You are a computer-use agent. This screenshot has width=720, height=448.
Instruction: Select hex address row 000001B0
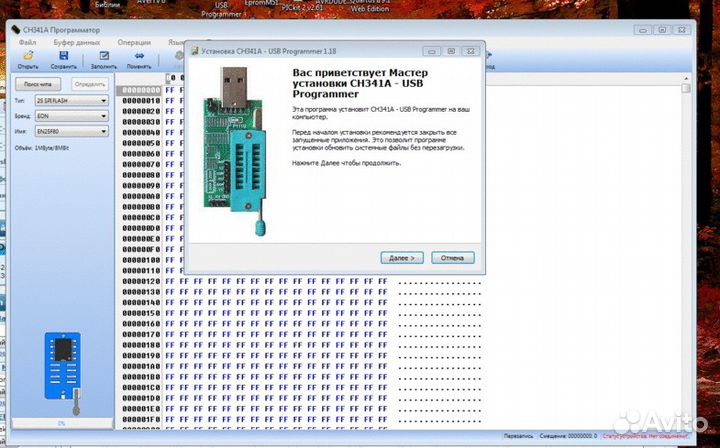(141, 377)
